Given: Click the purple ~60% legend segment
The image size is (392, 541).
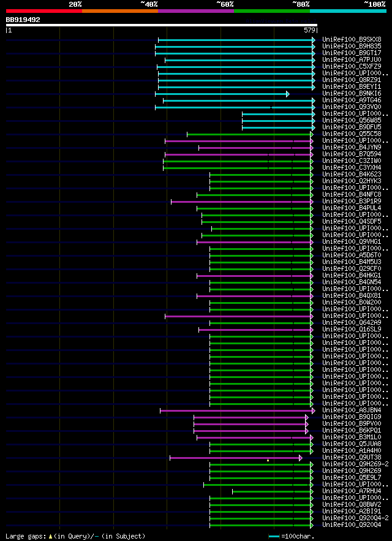Looking at the screenshot, I should 196,11.
